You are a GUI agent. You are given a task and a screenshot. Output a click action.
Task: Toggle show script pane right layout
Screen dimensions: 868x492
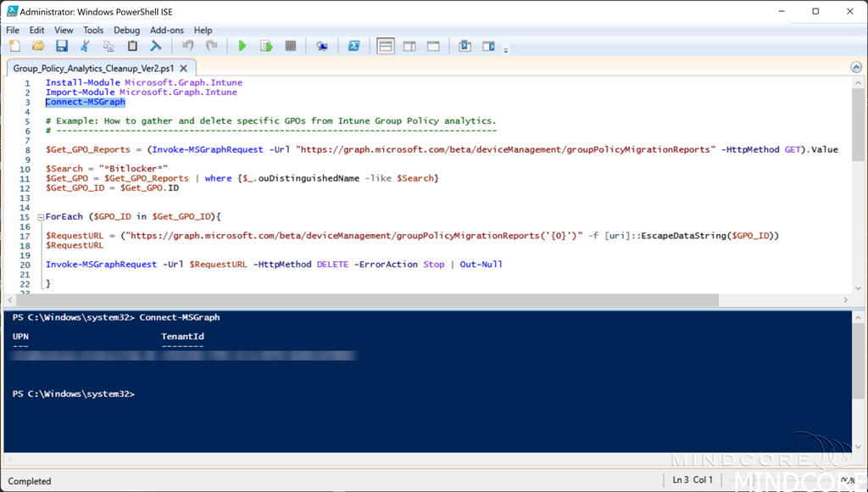pos(409,46)
